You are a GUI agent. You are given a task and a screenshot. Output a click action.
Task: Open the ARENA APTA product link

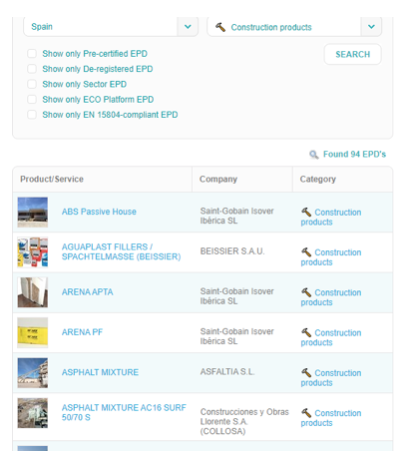[87, 292]
